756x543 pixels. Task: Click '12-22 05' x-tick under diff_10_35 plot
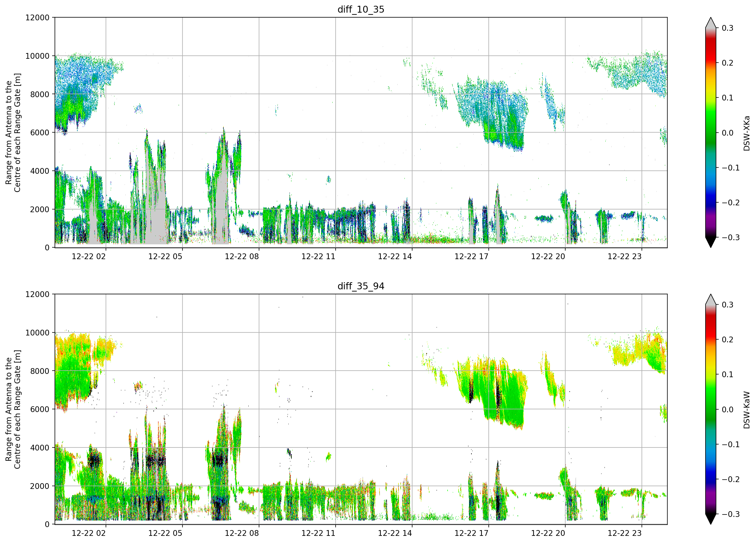(165, 256)
